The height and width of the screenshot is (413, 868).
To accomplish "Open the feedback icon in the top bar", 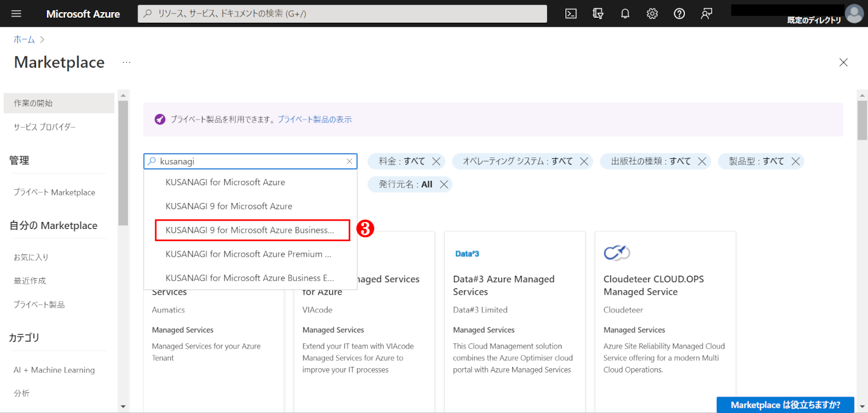I will click(707, 13).
